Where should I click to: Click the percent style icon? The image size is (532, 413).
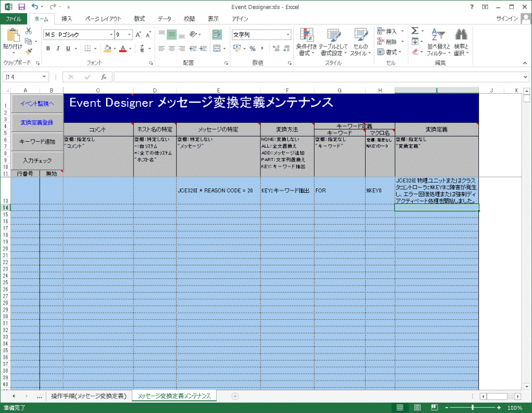252,49
